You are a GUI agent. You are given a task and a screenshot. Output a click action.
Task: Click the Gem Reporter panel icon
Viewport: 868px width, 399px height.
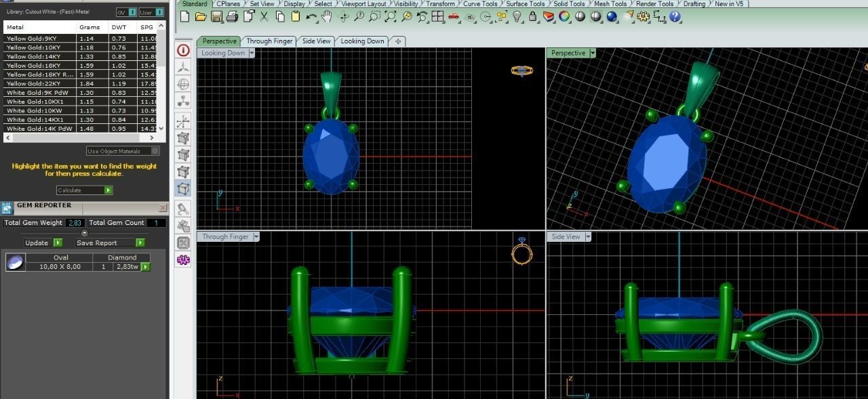[7, 208]
